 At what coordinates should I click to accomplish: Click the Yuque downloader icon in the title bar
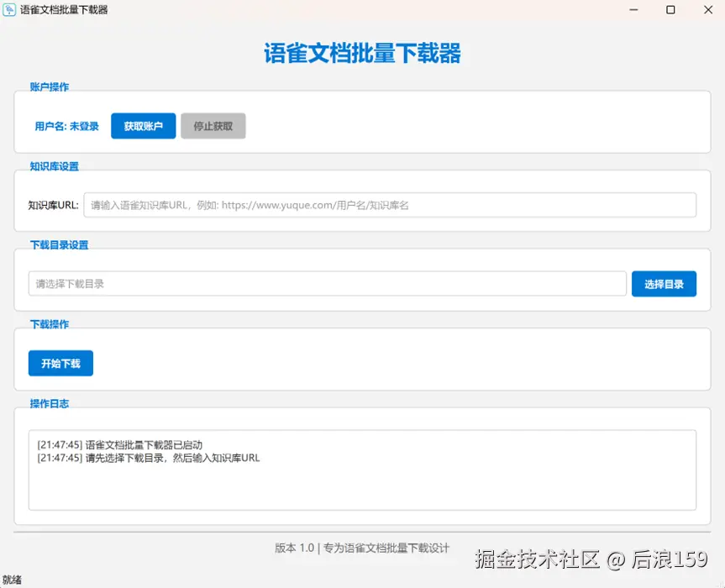11,10
